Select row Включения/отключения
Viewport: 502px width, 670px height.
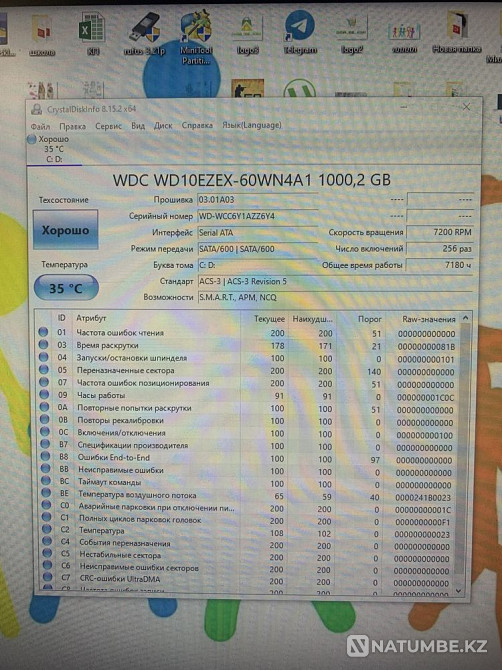click(248, 433)
